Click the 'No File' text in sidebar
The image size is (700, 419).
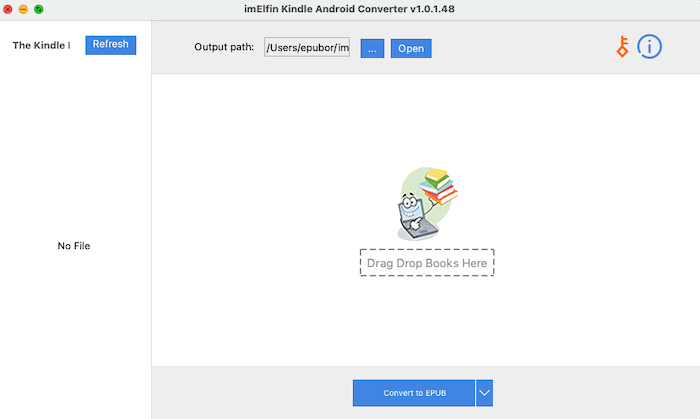tap(74, 246)
